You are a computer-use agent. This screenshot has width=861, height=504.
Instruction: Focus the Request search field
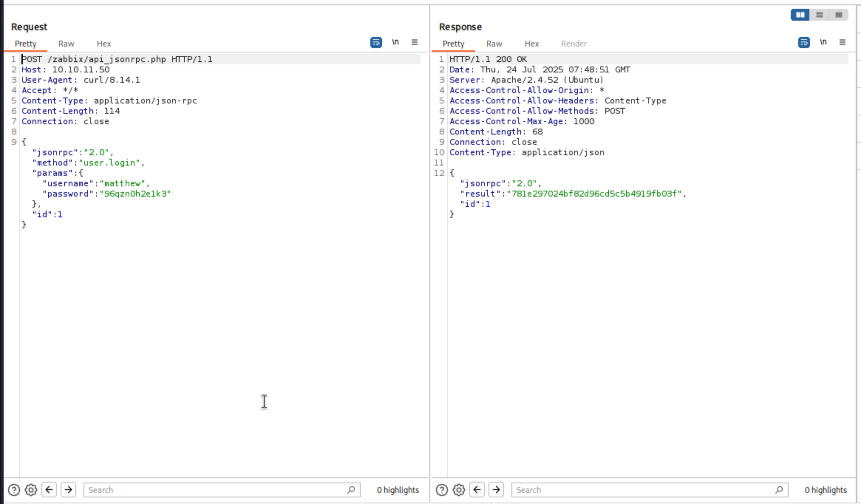pyautogui.click(x=222, y=490)
